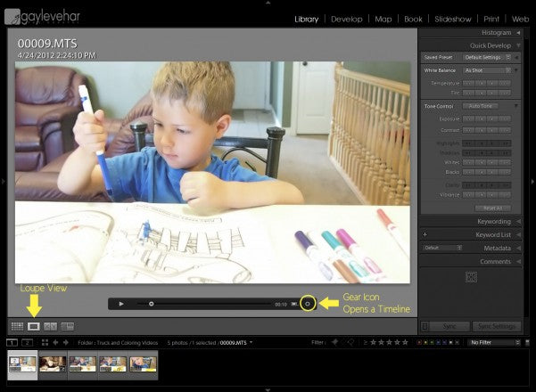Play the video
This screenshot has height=392, width=536.
(121, 304)
